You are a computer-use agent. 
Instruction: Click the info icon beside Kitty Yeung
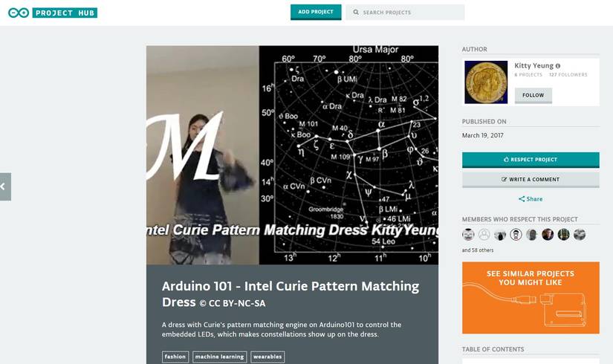(x=558, y=66)
